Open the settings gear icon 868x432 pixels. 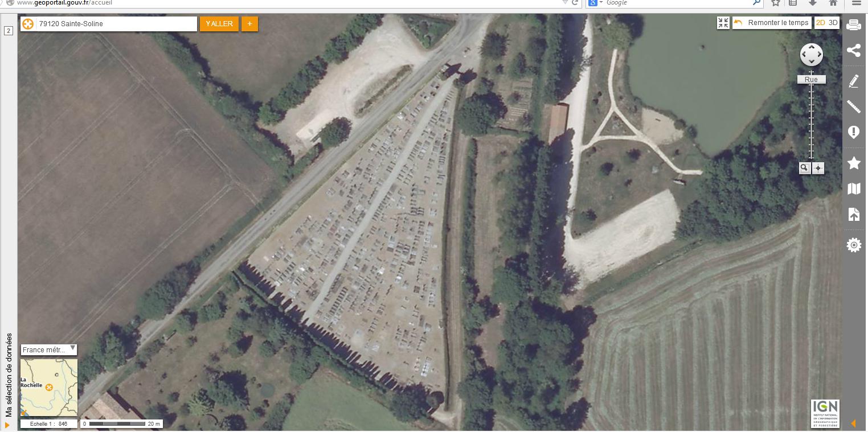tap(853, 245)
